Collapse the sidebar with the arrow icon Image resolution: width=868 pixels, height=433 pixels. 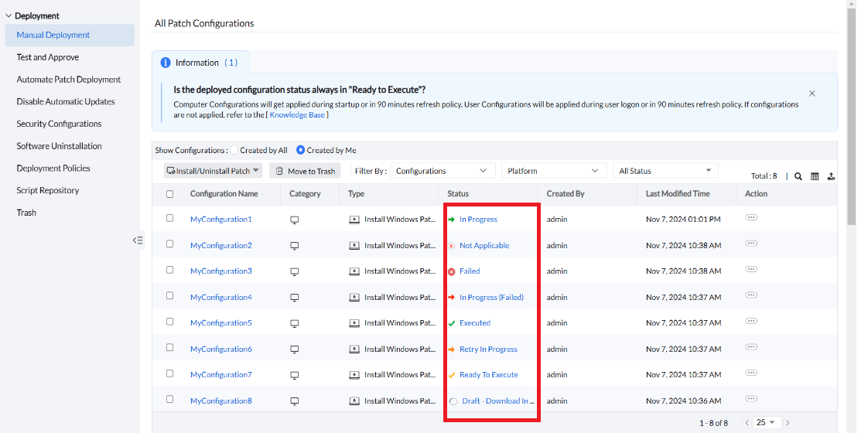point(138,240)
